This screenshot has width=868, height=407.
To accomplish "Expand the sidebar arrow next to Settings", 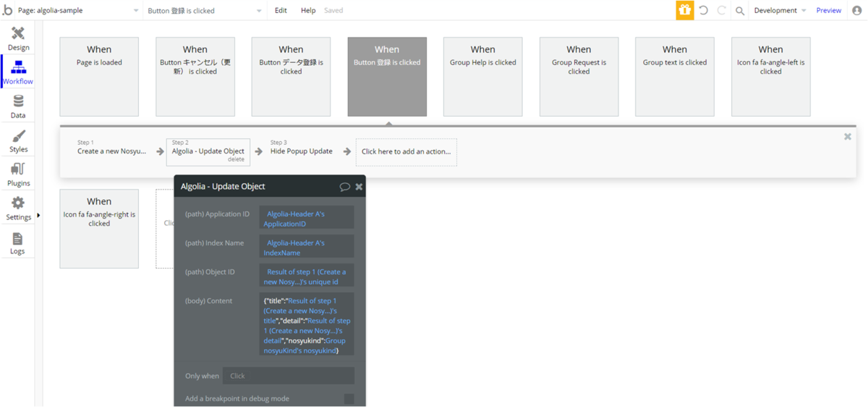I will pyautogui.click(x=38, y=215).
